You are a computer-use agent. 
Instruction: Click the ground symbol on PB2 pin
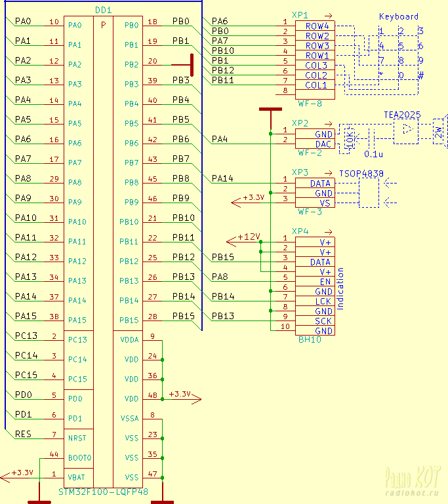[x=192, y=65]
